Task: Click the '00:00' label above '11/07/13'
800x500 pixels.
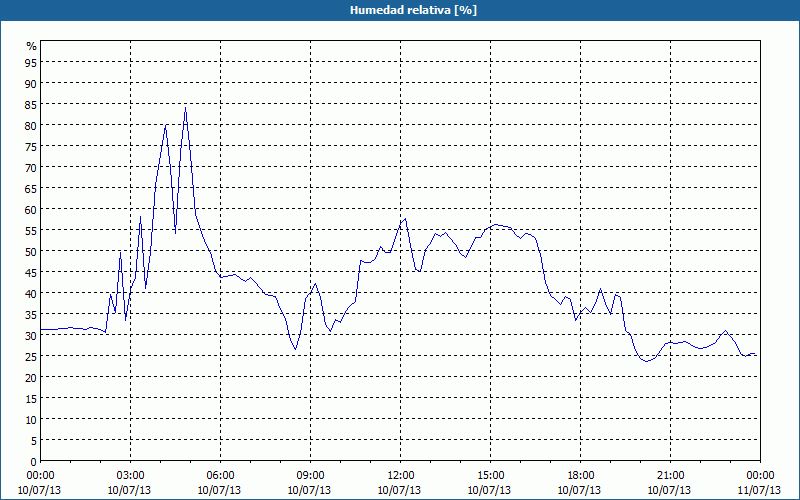Action: 760,476
